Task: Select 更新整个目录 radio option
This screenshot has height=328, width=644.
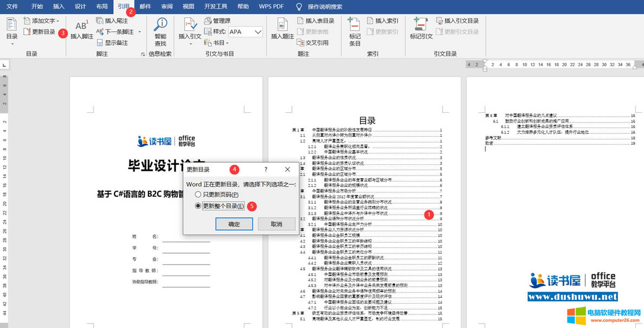Action: tap(198, 206)
